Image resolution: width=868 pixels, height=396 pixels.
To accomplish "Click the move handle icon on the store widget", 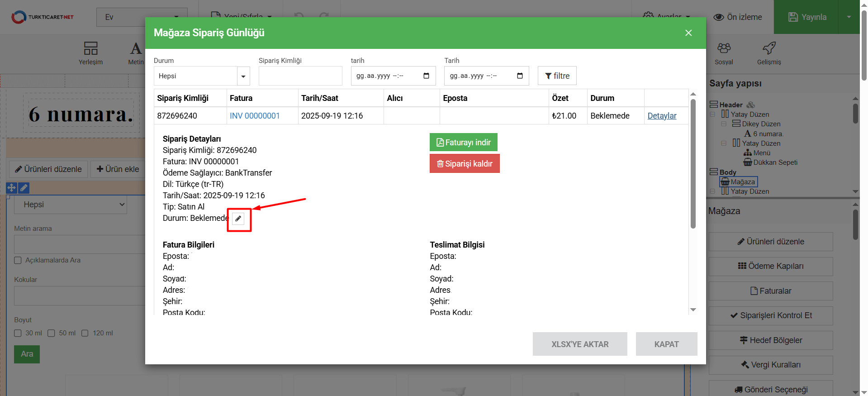I will point(11,188).
